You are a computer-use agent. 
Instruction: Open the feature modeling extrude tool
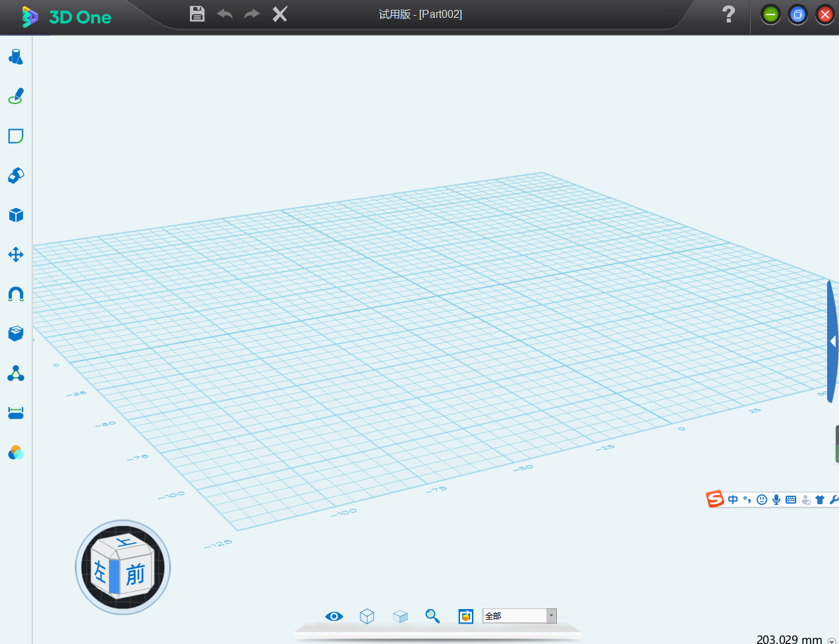pos(16,175)
